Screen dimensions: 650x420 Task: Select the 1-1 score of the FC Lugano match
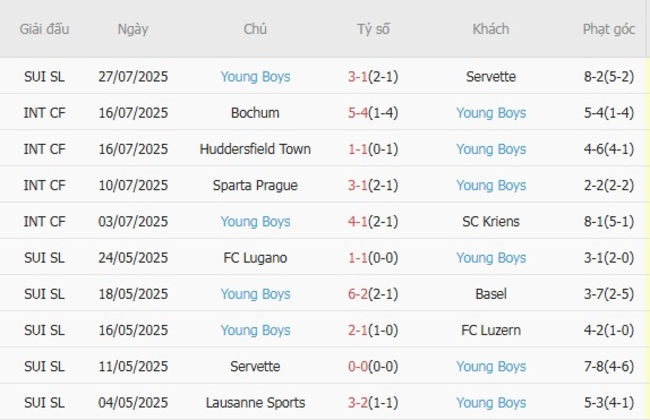click(358, 258)
